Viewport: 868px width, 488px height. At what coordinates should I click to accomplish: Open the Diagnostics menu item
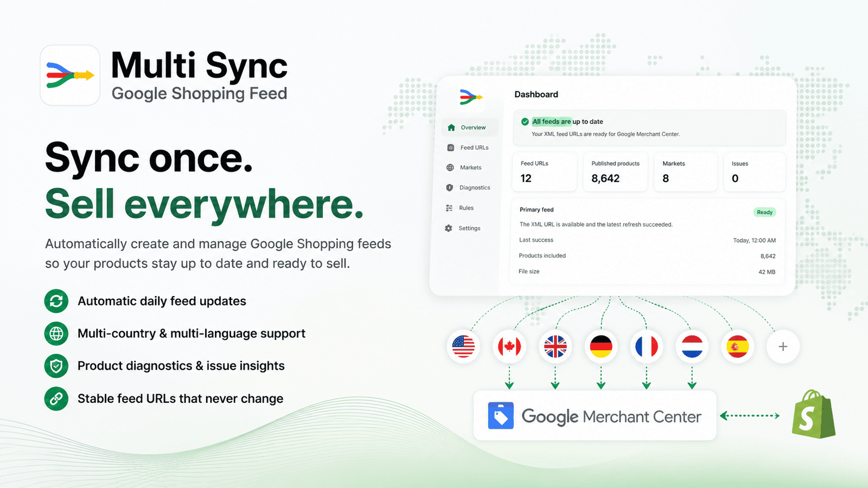click(x=469, y=188)
